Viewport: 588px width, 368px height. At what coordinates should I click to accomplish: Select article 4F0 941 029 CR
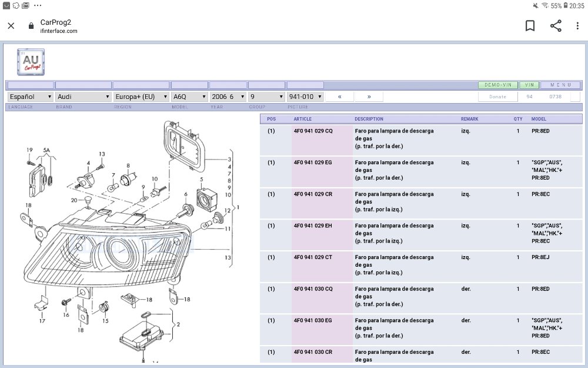313,194
